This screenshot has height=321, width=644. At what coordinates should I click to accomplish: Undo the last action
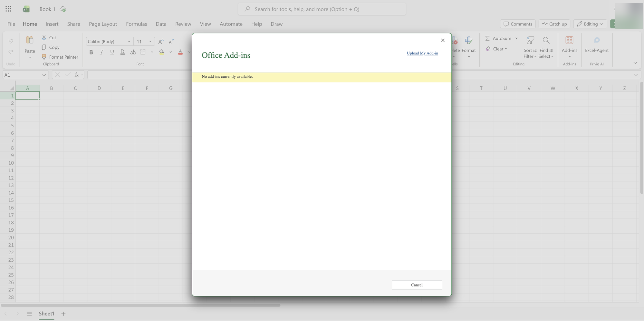[11, 41]
